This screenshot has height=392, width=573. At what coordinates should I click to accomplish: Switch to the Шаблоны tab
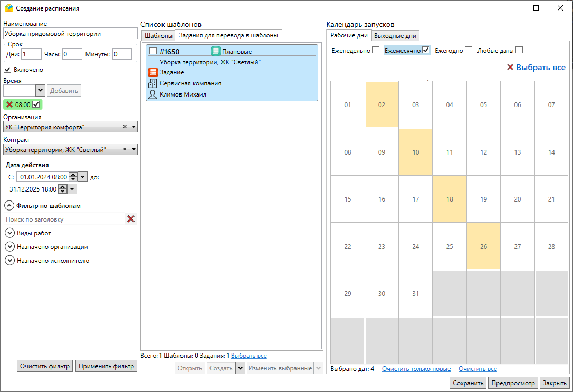click(158, 36)
